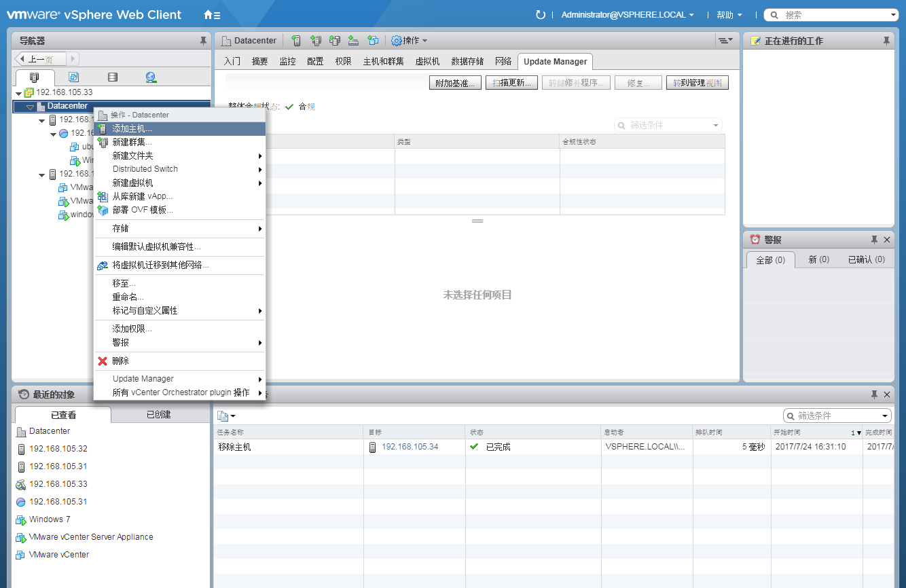The width and height of the screenshot is (906, 588).
Task: Choose 重命名... from the context menu
Action: (x=180, y=297)
